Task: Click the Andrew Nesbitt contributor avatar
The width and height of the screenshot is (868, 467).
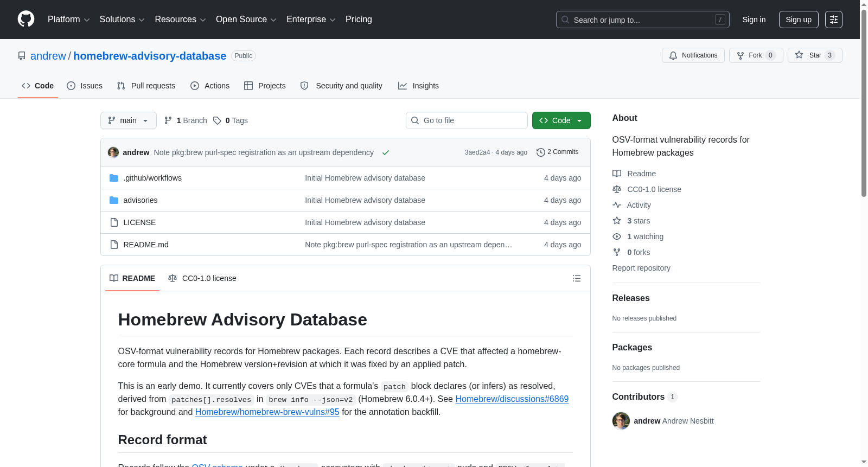Action: pyautogui.click(x=621, y=421)
